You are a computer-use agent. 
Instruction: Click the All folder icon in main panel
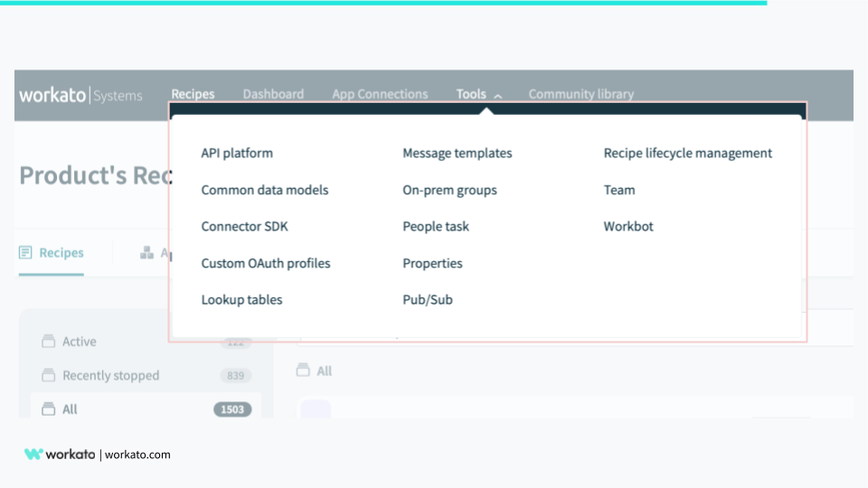pos(303,371)
